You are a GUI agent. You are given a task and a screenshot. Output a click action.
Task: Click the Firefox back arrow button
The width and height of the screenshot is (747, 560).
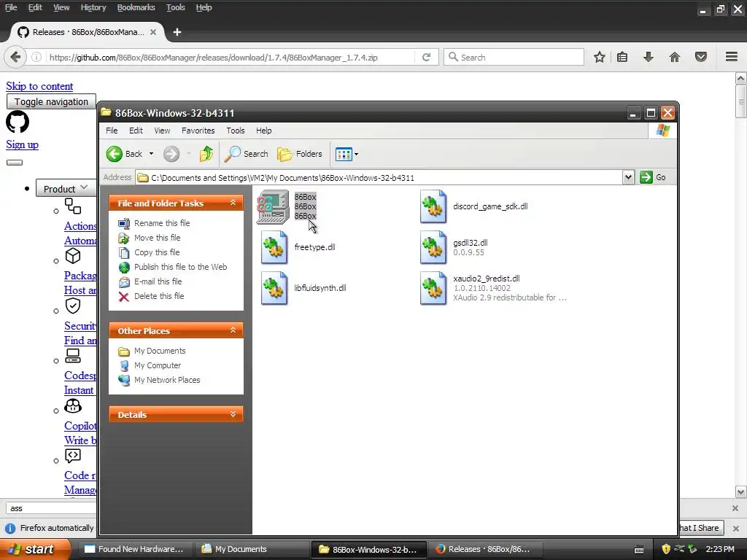coord(15,57)
